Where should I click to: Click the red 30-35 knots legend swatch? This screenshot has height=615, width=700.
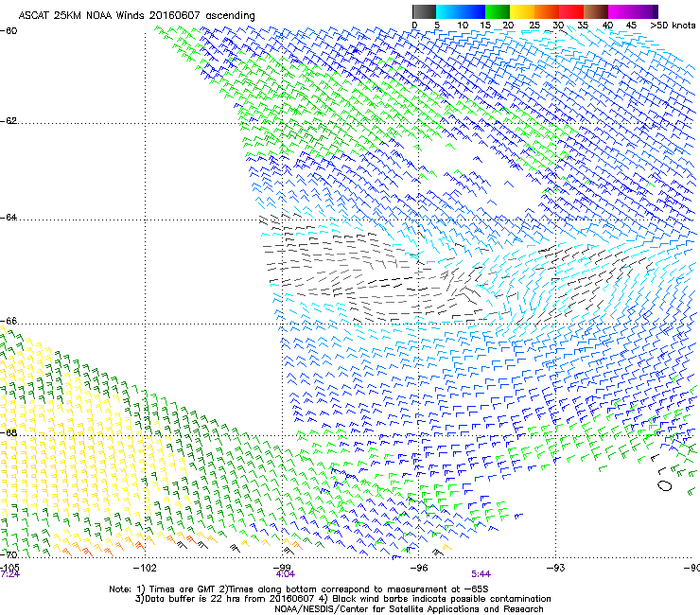pyautogui.click(x=571, y=11)
